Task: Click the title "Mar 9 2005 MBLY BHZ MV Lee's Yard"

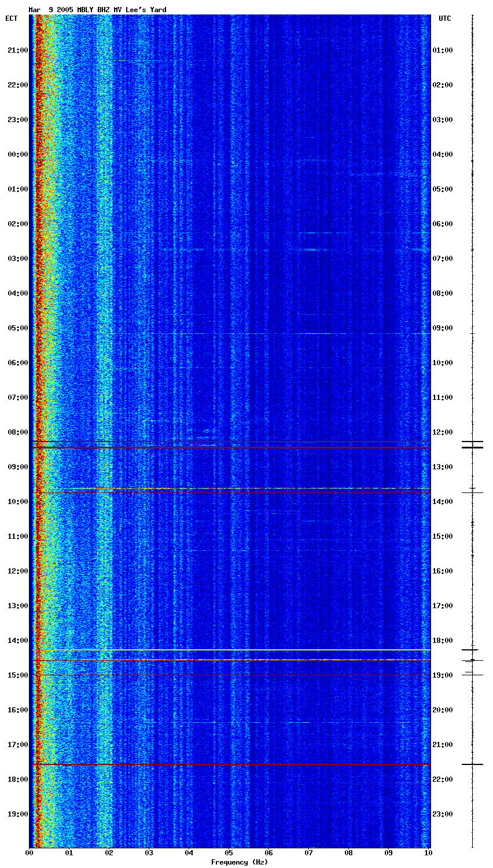Action: pos(98,10)
